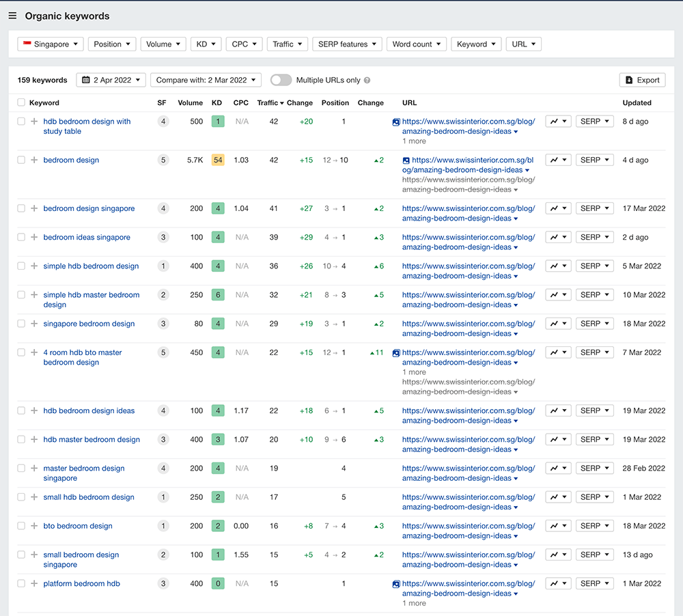
Task: Open the 2 Apr 2022 date picker
Action: [x=111, y=80]
